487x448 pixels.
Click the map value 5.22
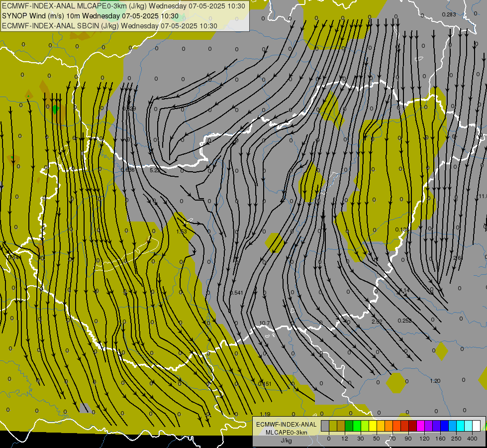click(155, 170)
